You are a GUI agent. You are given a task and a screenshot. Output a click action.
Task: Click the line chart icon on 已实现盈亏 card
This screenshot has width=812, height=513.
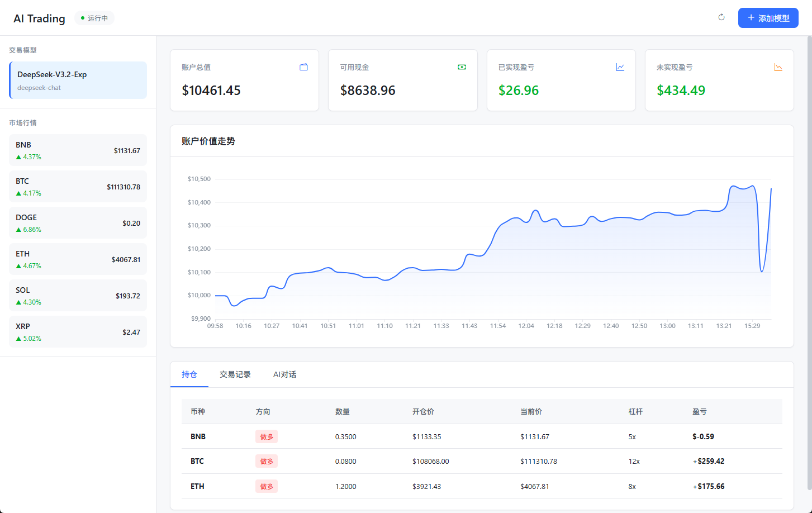click(x=620, y=67)
